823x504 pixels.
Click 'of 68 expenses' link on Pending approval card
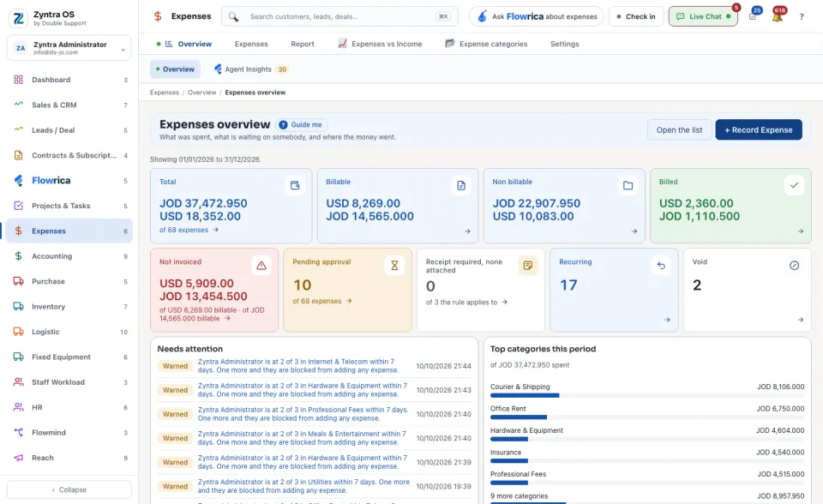click(322, 302)
